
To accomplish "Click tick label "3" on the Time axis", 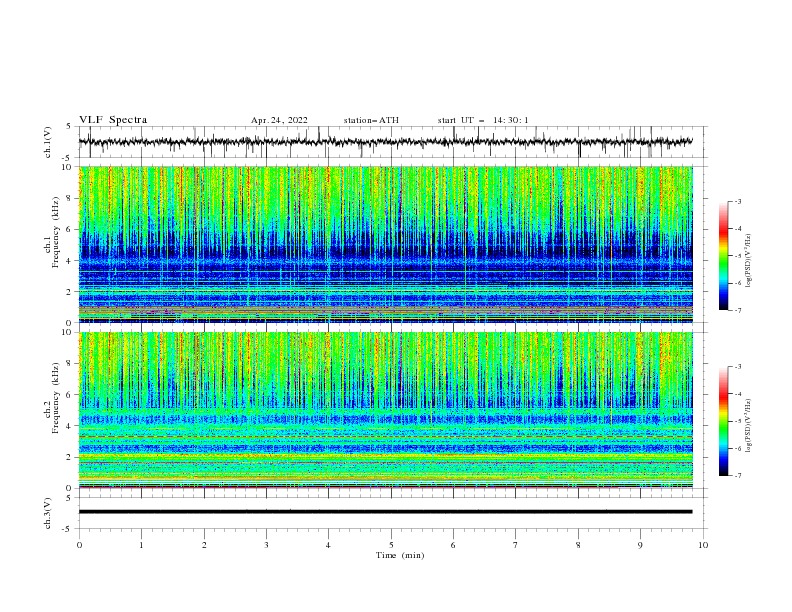I will coord(266,545).
